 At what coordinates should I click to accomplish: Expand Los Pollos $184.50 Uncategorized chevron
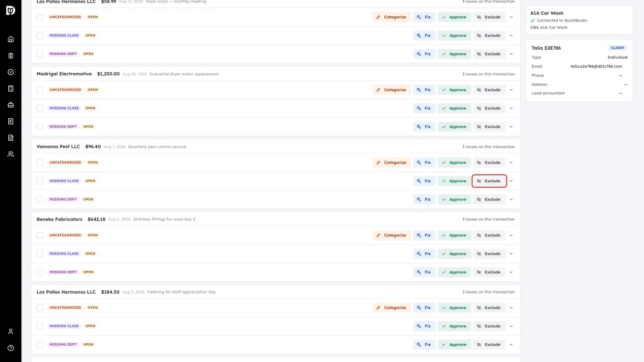[x=511, y=308]
